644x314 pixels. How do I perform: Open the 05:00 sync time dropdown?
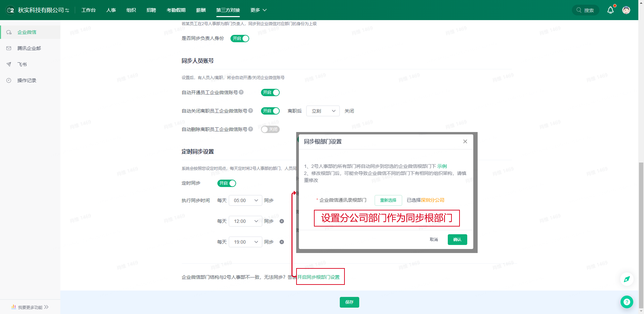[x=246, y=200]
